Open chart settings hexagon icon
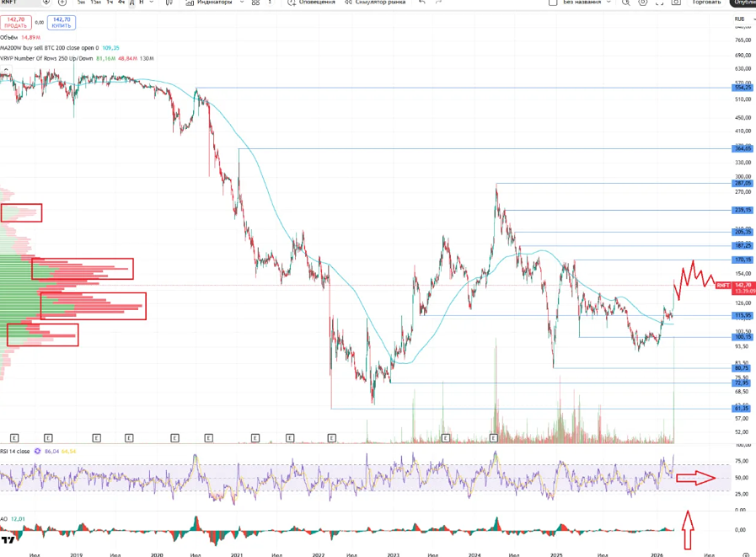 643,2
